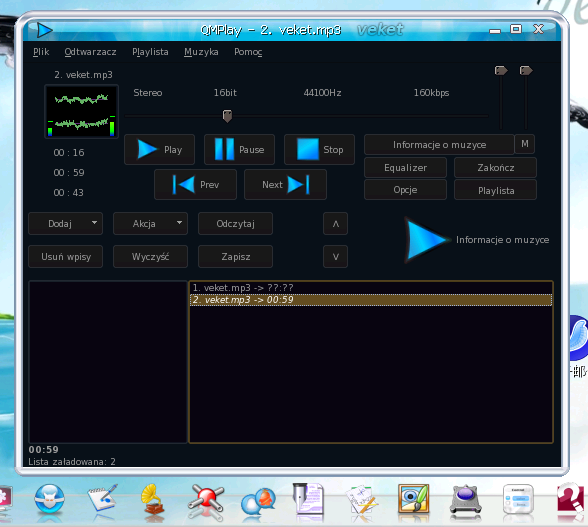This screenshot has width=588, height=527.
Task: Click the track seek slider handle
Action: 227,116
